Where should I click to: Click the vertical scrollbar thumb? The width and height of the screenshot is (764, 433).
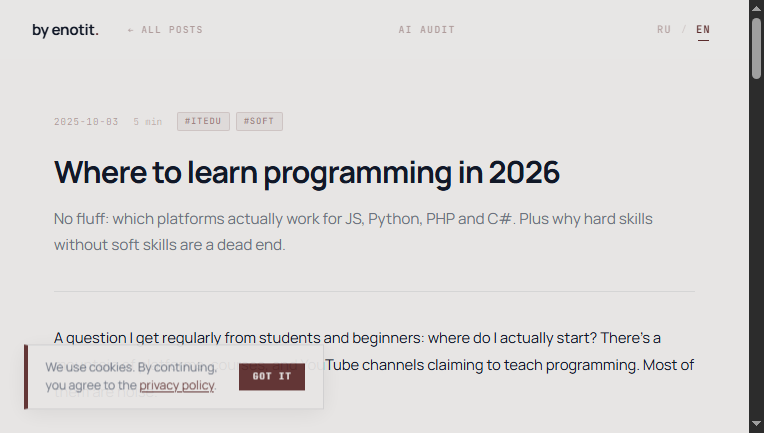[756, 46]
